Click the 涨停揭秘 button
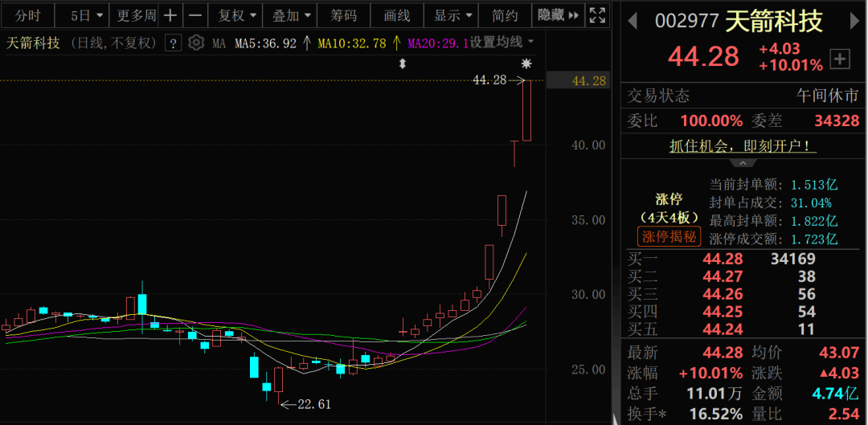The width and height of the screenshot is (868, 425). point(669,237)
